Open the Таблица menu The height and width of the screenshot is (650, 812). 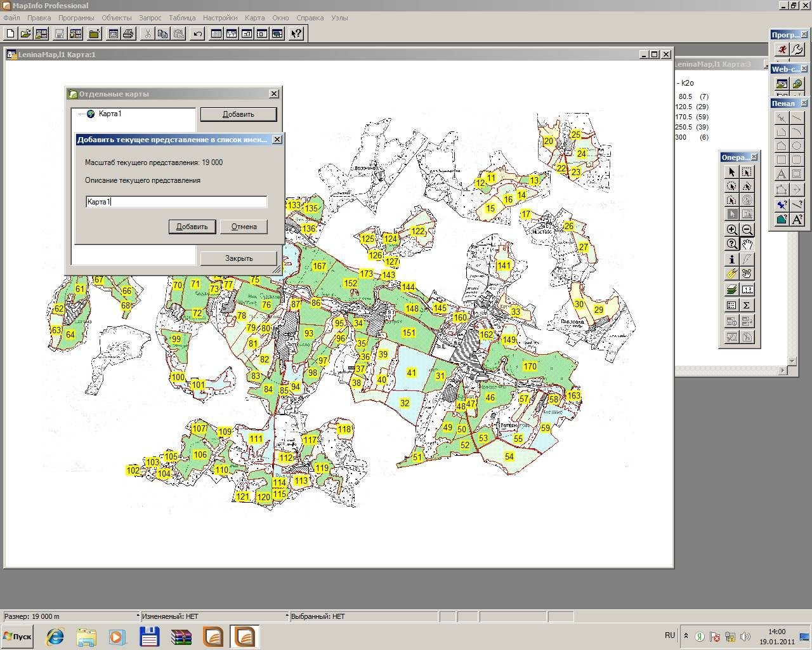[182, 18]
